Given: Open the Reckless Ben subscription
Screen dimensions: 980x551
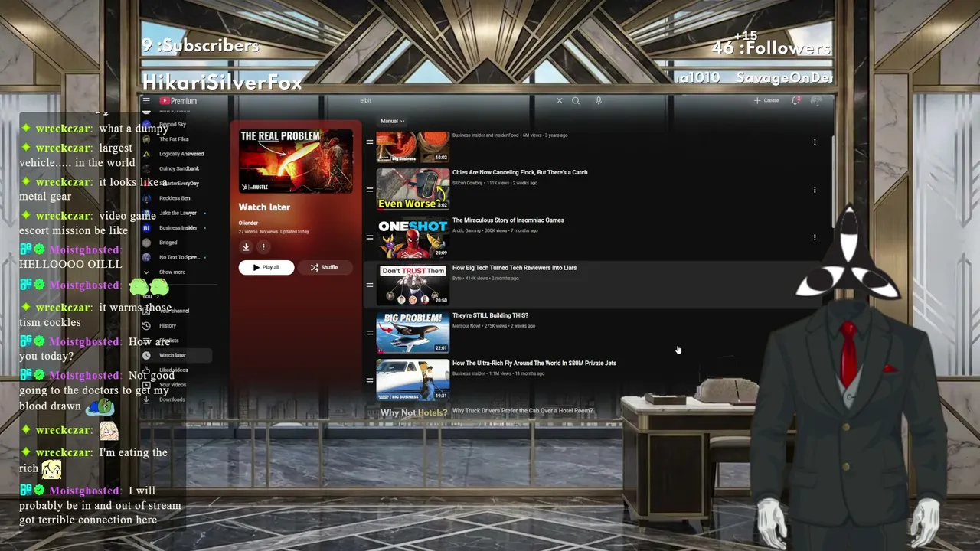Looking at the screenshot, I should point(175,198).
